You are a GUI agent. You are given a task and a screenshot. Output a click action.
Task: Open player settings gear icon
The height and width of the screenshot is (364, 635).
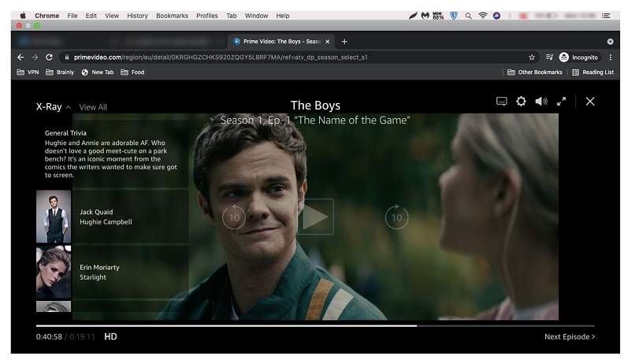(x=521, y=101)
